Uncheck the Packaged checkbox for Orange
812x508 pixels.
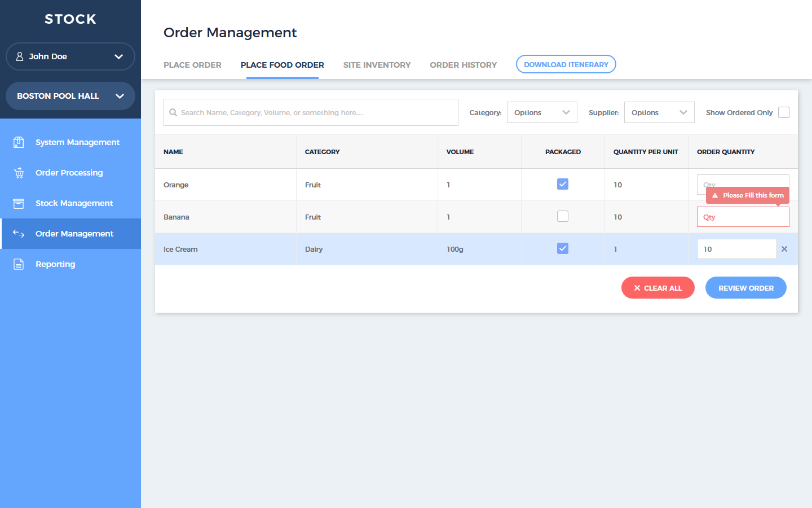coord(563,184)
